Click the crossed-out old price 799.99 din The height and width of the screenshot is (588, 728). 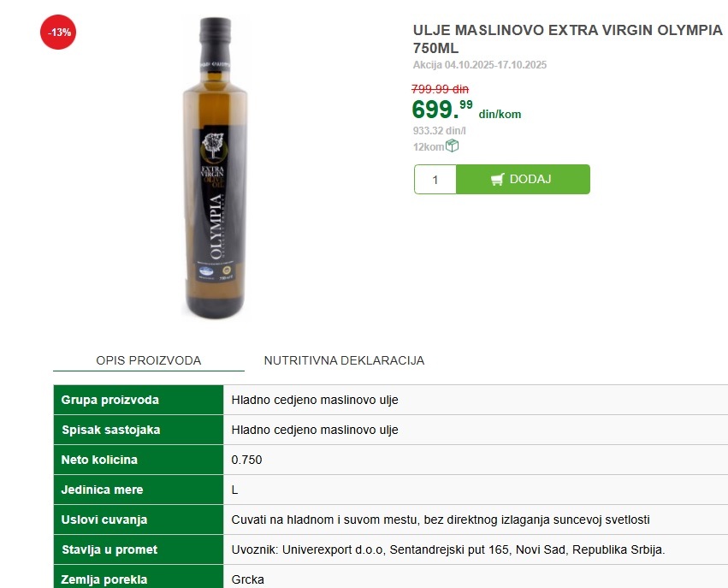tap(441, 89)
